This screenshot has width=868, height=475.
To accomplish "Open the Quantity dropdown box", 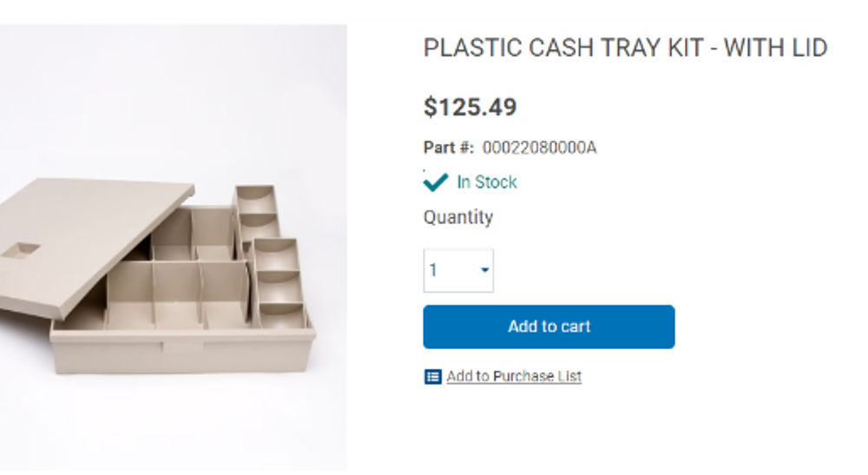I will 457,271.
